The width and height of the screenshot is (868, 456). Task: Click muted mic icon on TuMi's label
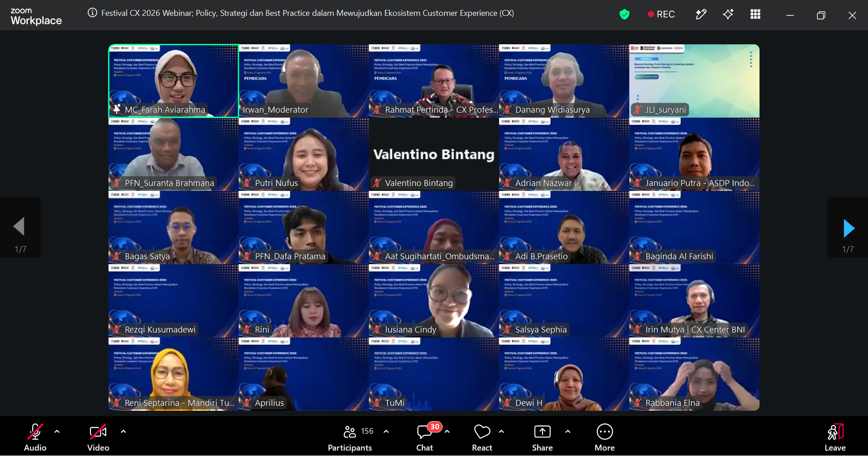tap(377, 403)
